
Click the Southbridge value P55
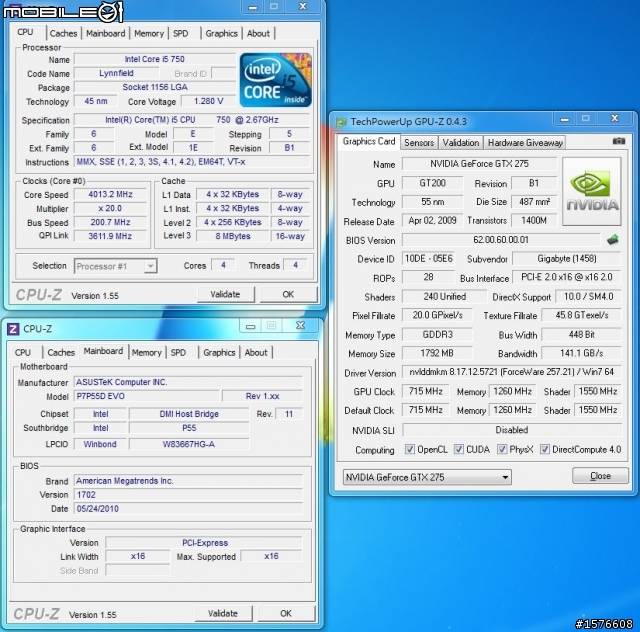pyautogui.click(x=189, y=428)
